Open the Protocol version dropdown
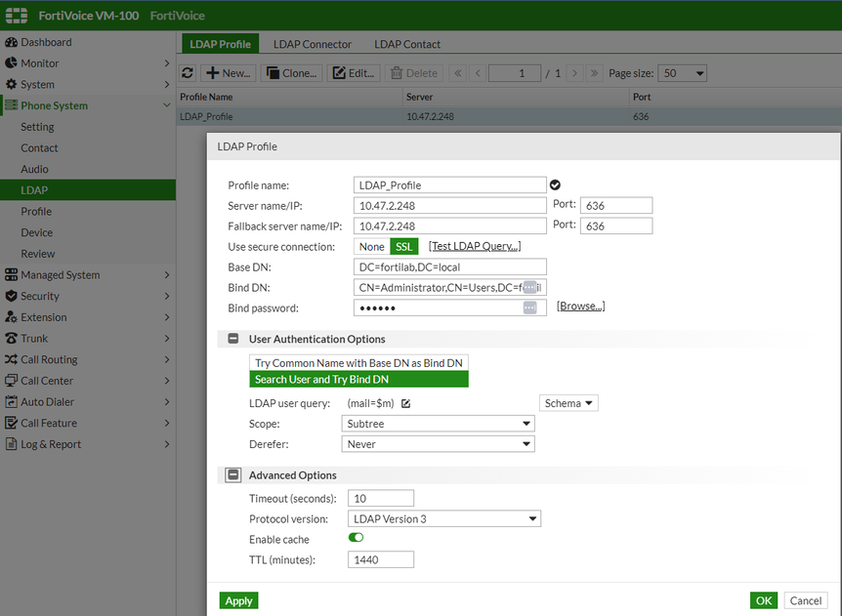The image size is (842, 616). [443, 518]
